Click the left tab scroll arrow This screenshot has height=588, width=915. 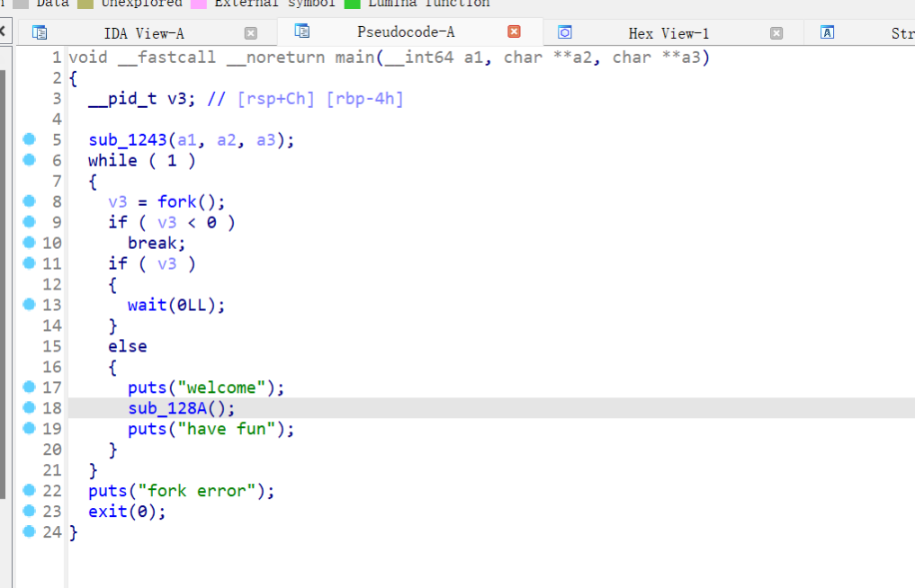click(4, 31)
